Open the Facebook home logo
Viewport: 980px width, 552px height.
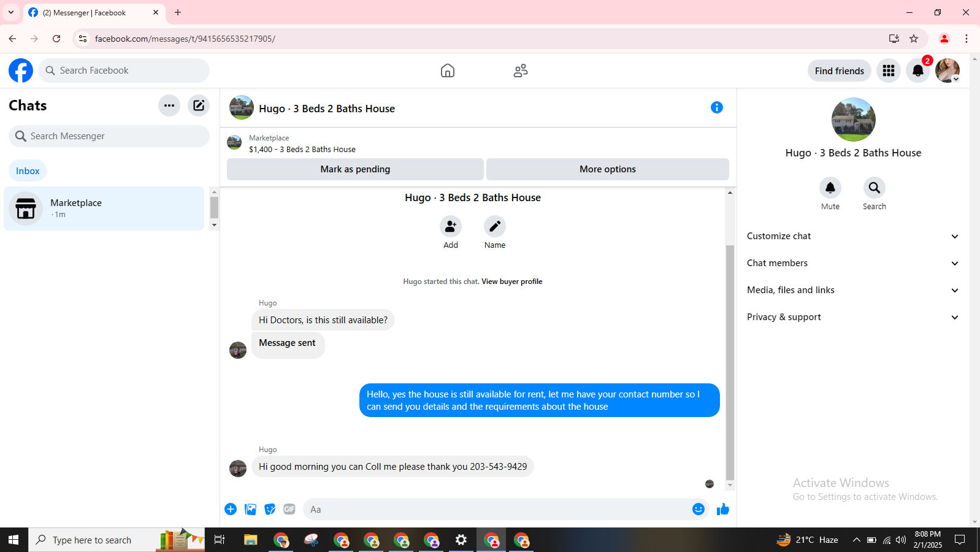click(21, 71)
